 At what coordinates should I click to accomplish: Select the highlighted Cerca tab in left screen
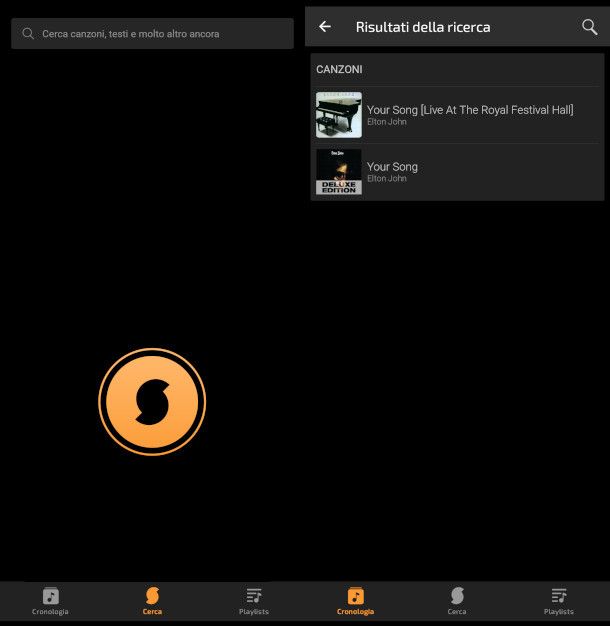pyautogui.click(x=152, y=601)
